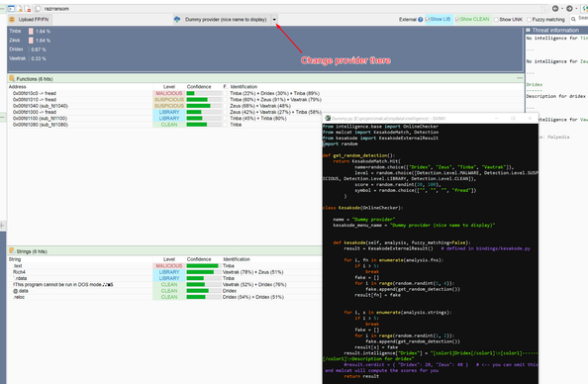
Task: Collapse the Functions panel with the minus button
Action: click(x=520, y=78)
